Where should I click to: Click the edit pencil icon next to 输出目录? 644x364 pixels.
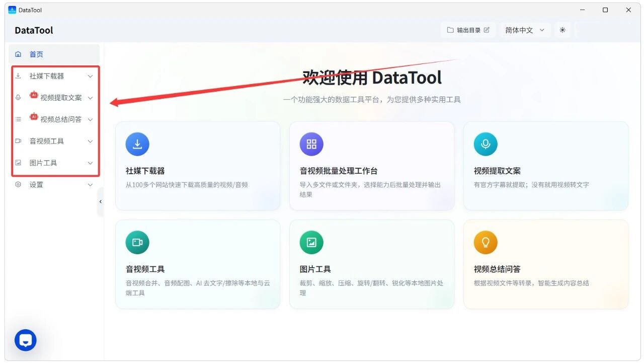(x=487, y=30)
